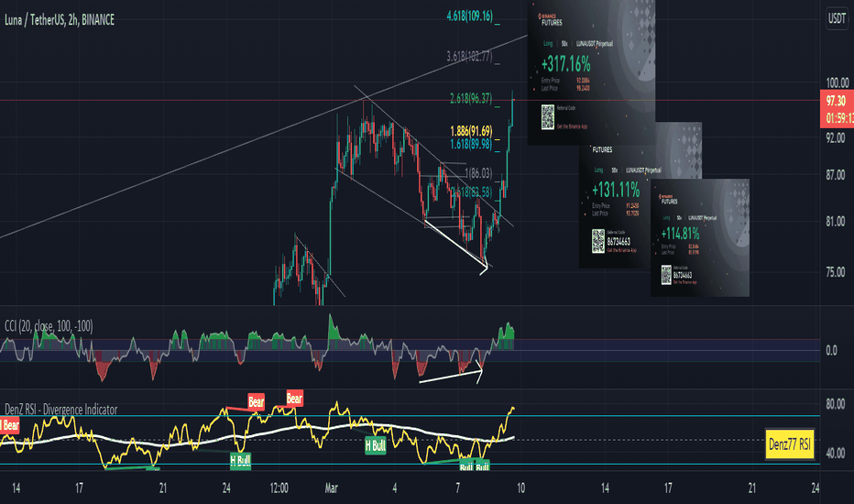The width and height of the screenshot is (854, 504).
Task: Click the QR code on the +317.16% card
Action: (x=547, y=117)
